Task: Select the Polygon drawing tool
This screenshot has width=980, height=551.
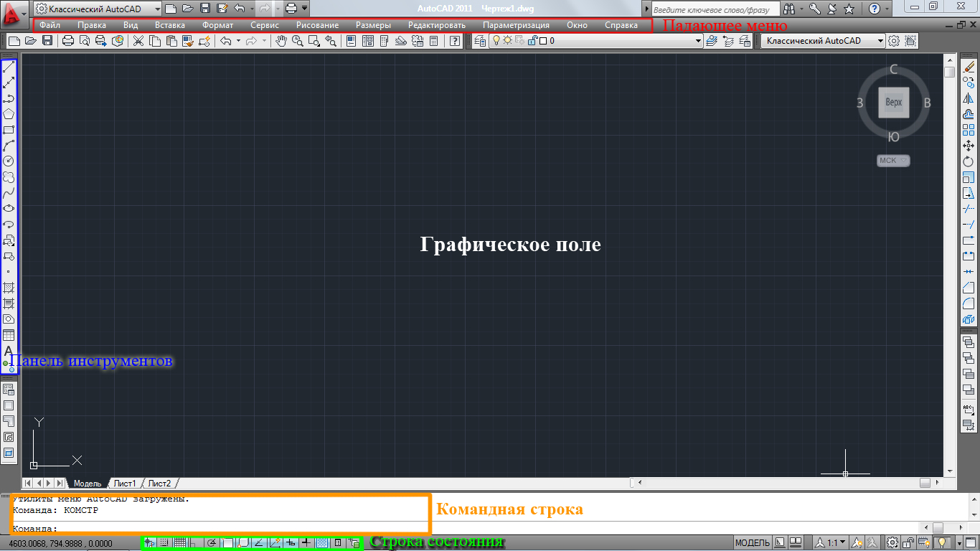Action: [x=9, y=113]
